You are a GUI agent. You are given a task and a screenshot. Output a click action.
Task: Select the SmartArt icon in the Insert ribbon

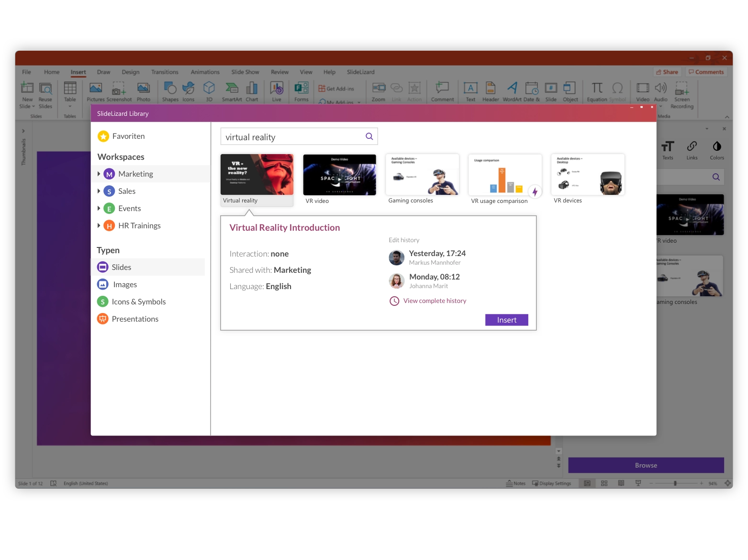232,91
